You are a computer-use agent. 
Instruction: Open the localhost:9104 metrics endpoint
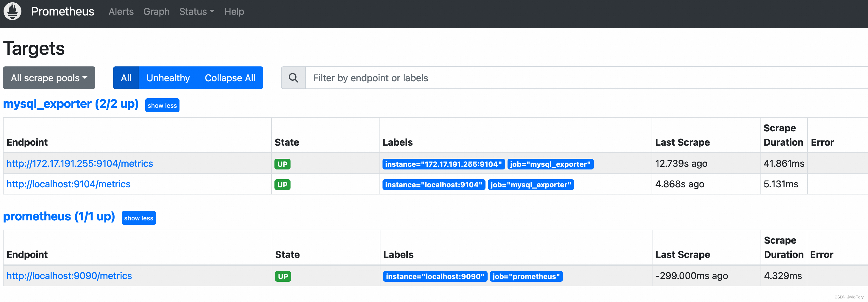tap(68, 184)
